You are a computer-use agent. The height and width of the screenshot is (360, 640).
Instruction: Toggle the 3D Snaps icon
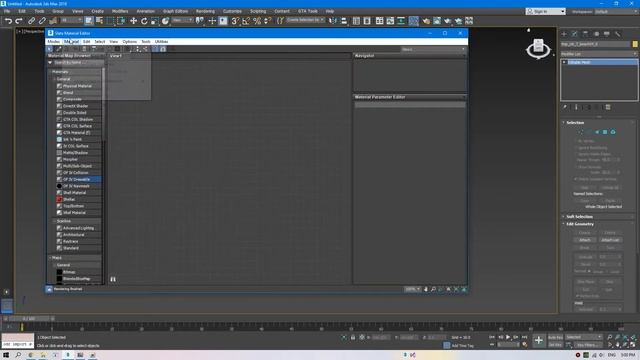(x=235, y=21)
